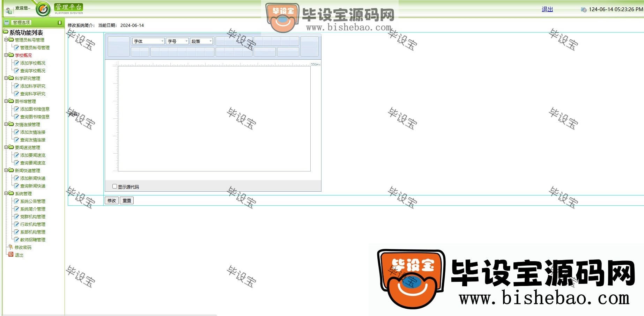This screenshot has width=644, height=316.
Task: Click the notepad icon beside 党群机构管理
Action: [x=16, y=216]
